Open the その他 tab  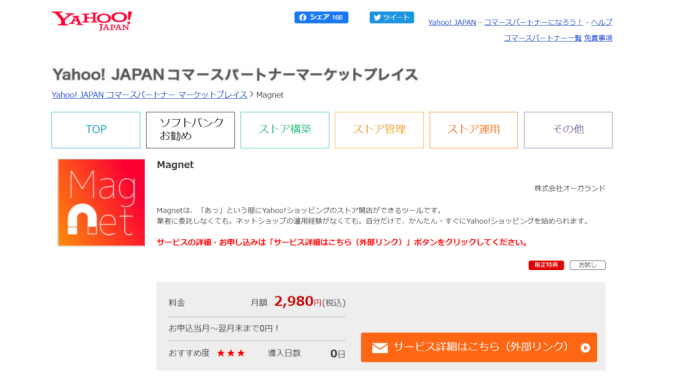tap(568, 130)
